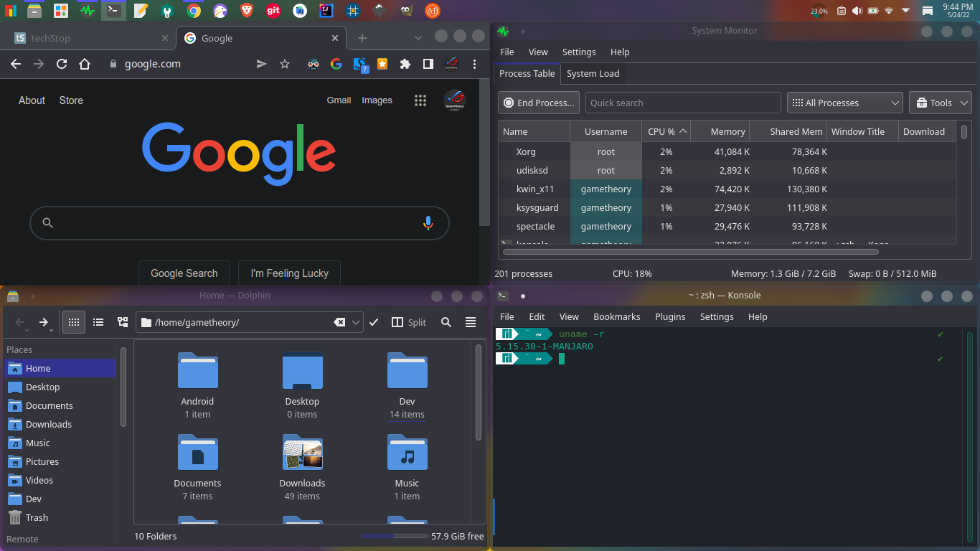The width and height of the screenshot is (980, 551).
Task: Confirm the Dolphin location with the checkmark
Action: click(x=374, y=322)
